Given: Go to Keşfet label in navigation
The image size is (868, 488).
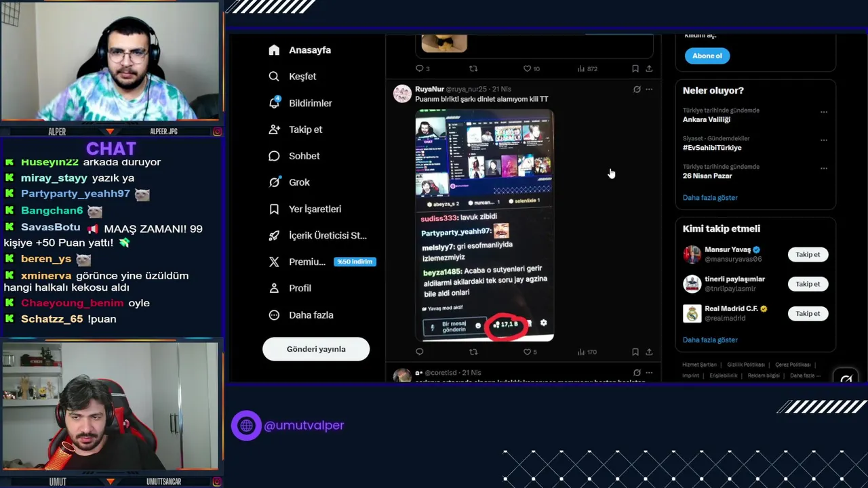Looking at the screenshot, I should tap(302, 77).
